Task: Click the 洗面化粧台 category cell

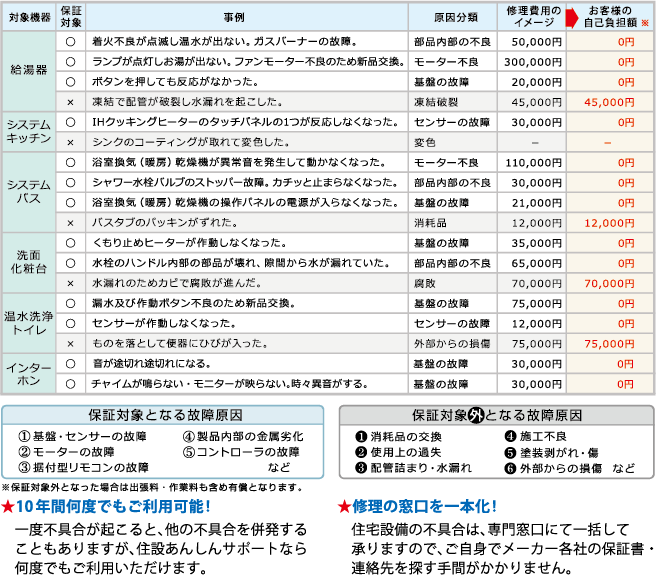Action: point(29,263)
